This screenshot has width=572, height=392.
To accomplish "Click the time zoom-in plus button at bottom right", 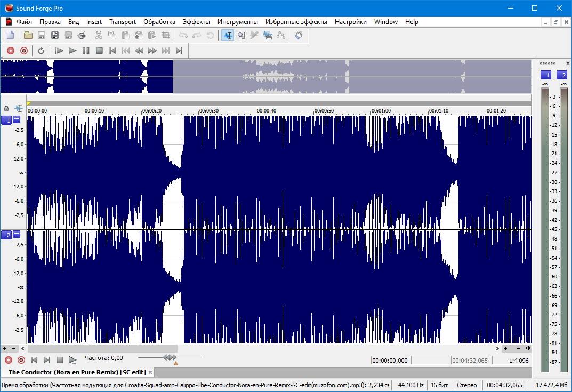I will tap(506, 348).
